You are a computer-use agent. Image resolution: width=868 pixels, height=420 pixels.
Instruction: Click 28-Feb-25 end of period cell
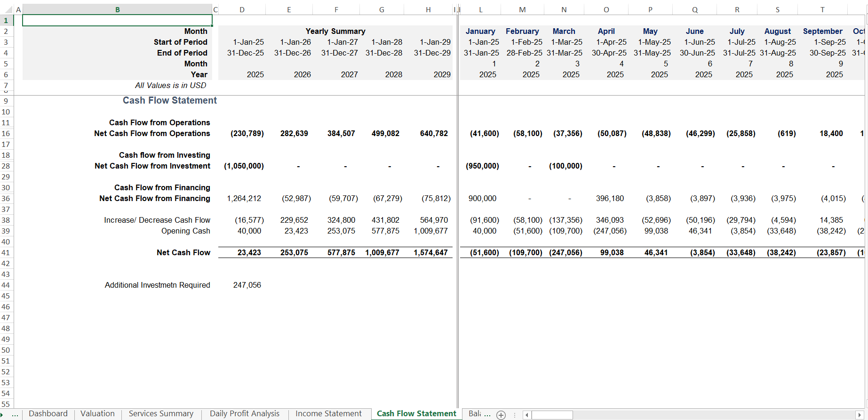point(524,53)
